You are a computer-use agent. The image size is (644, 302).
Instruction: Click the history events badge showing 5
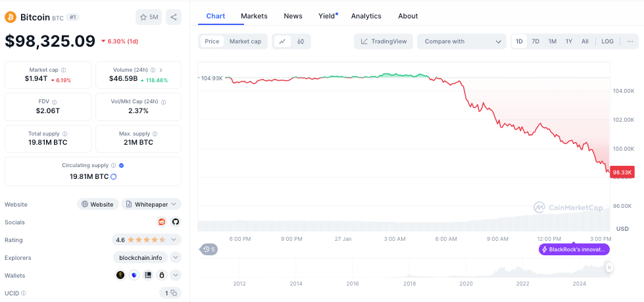(x=209, y=249)
